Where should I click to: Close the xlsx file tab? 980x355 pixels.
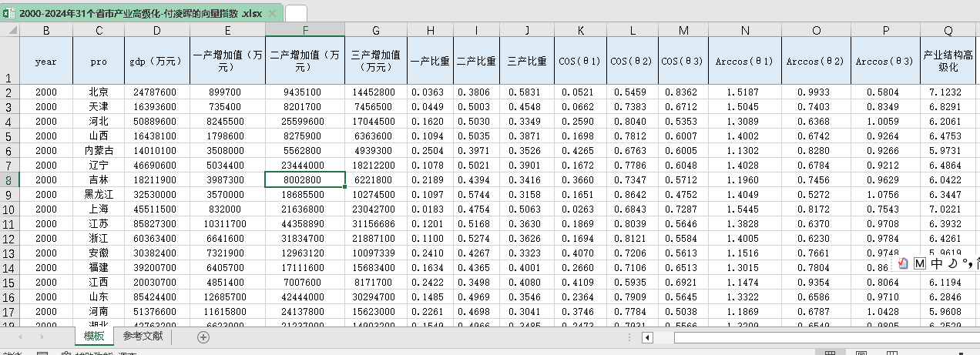pyautogui.click(x=272, y=13)
